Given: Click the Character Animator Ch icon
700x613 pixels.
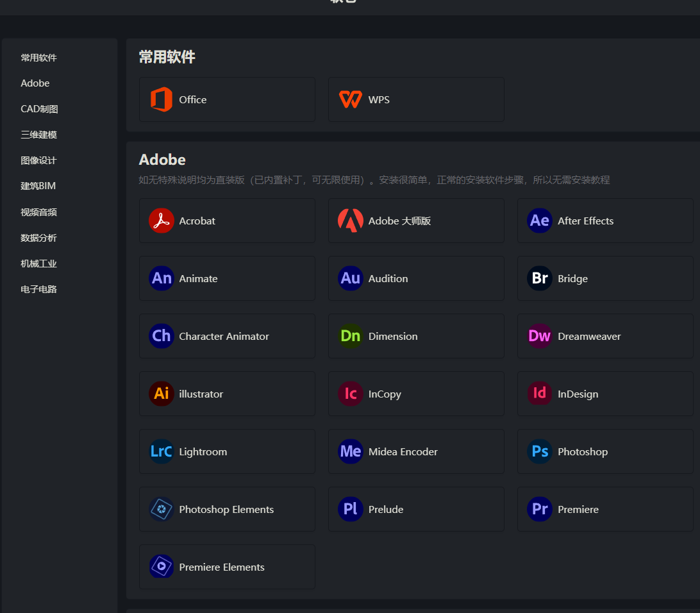Looking at the screenshot, I should click(161, 336).
